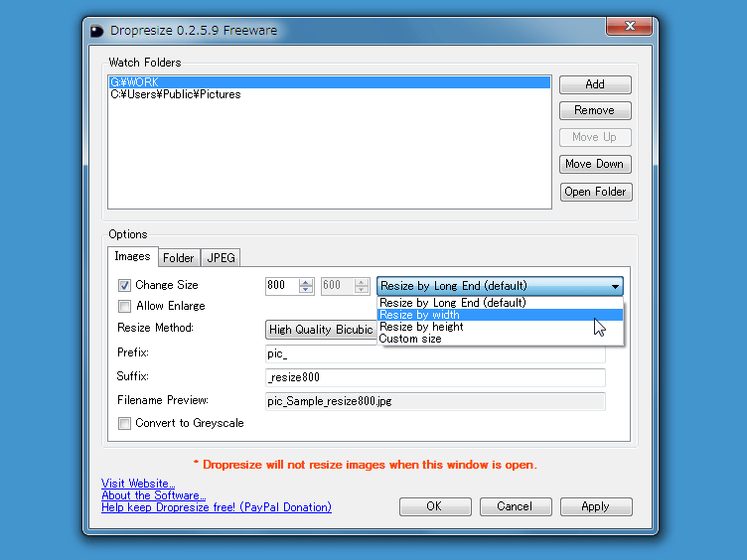This screenshot has height=560, width=747.
Task: Decrease width value with down spinner arrow
Action: [x=306, y=290]
